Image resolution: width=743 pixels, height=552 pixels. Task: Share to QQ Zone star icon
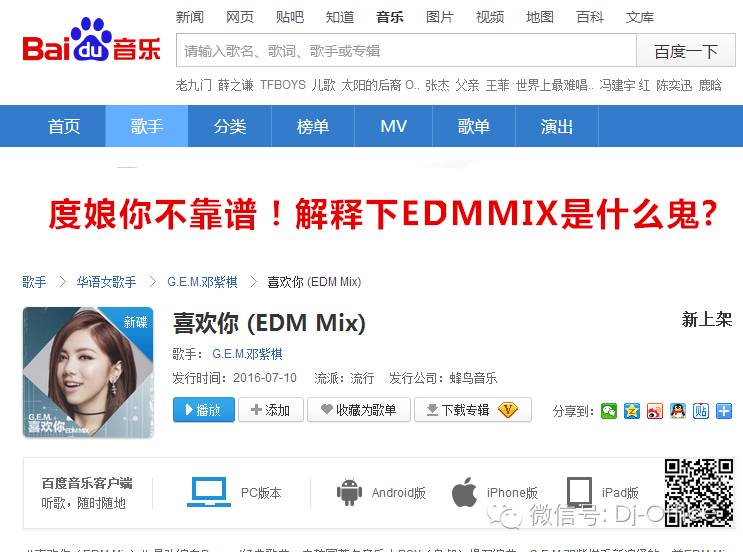pyautogui.click(x=632, y=411)
